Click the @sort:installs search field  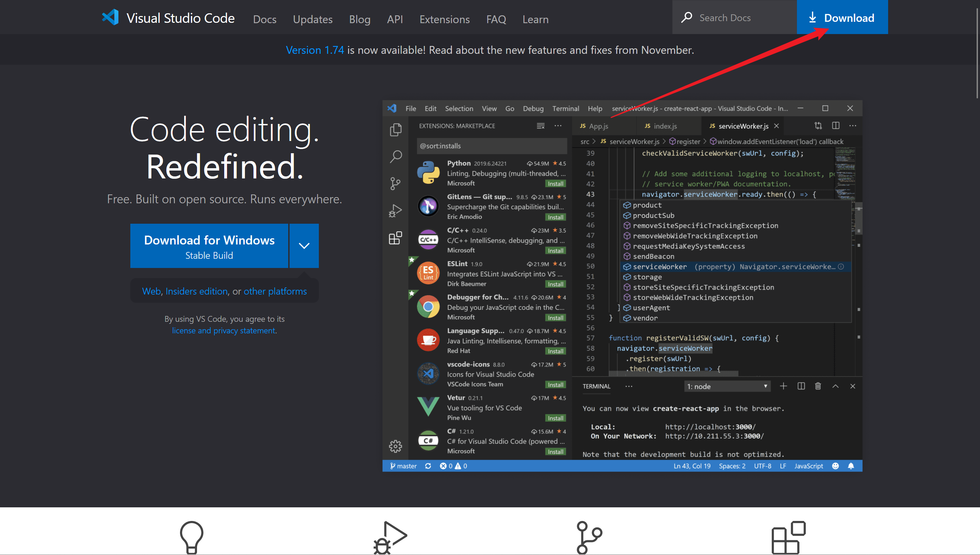pyautogui.click(x=492, y=146)
